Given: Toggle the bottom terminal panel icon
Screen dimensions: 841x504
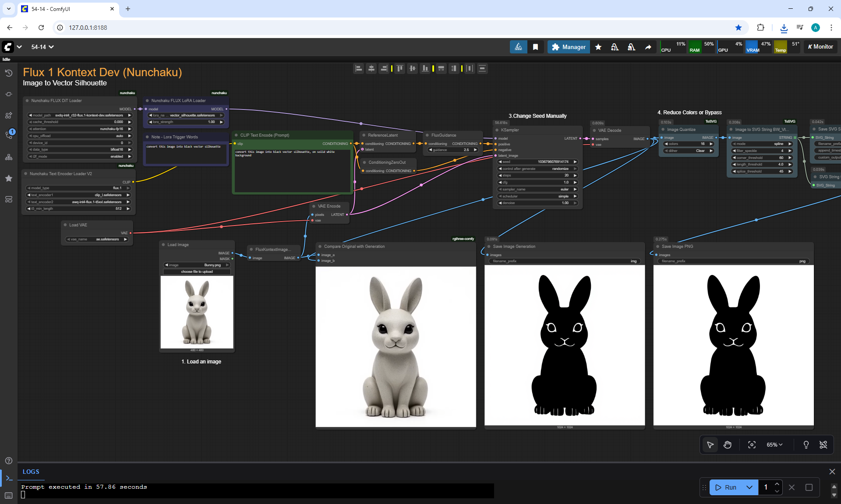Looking at the screenshot, I should pos(9,478).
